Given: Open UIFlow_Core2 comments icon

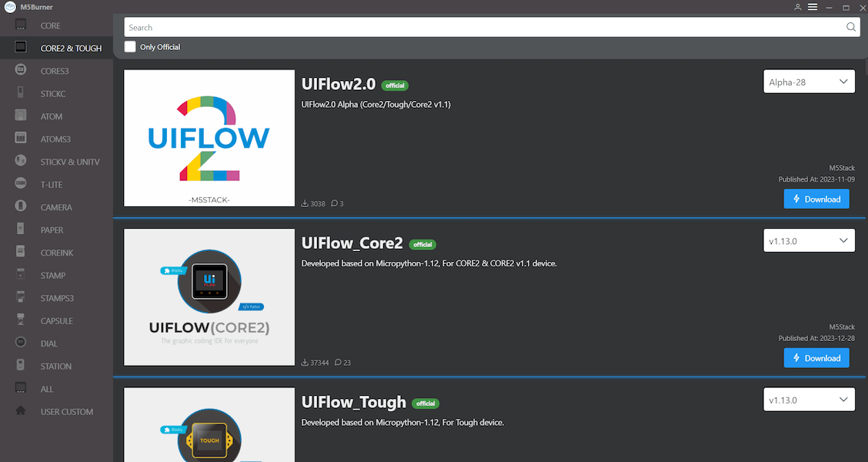Looking at the screenshot, I should (339, 363).
